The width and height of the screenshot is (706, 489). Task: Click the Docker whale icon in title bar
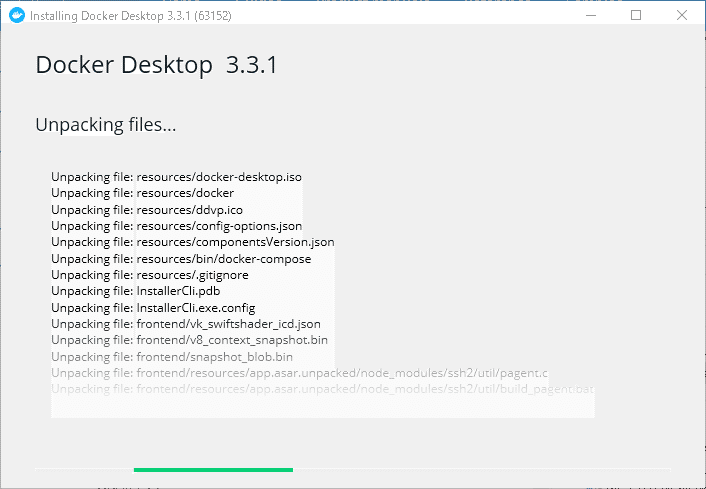pyautogui.click(x=17, y=15)
